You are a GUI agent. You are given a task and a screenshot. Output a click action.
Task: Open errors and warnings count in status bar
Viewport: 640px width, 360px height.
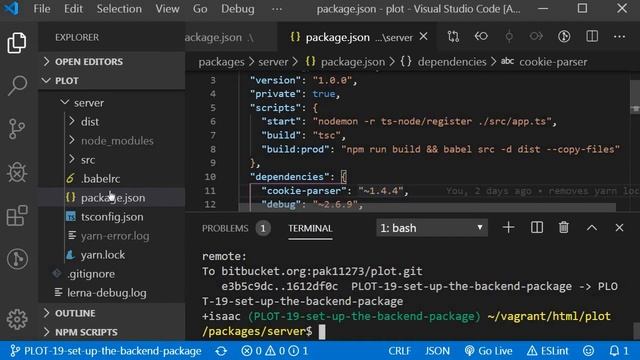coord(274,351)
